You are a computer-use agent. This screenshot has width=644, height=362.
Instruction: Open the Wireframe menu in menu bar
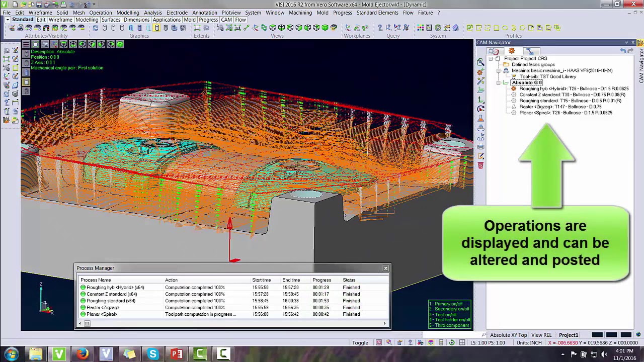[x=40, y=13]
